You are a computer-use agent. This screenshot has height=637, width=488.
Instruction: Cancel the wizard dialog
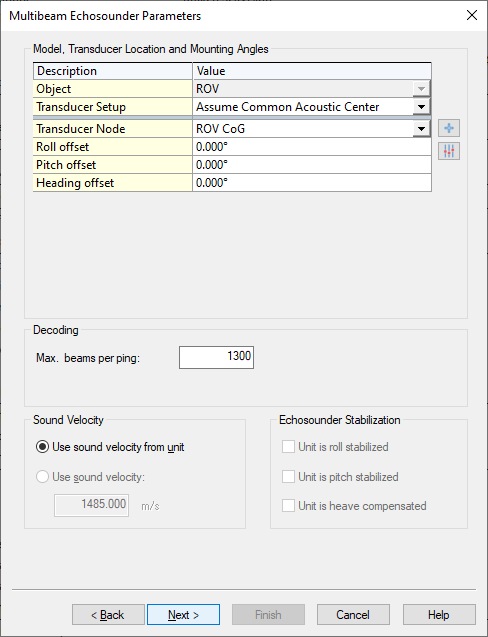[353, 615]
